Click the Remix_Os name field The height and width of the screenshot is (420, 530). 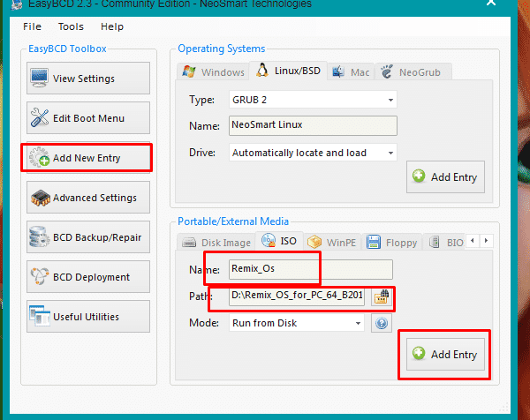coord(311,269)
